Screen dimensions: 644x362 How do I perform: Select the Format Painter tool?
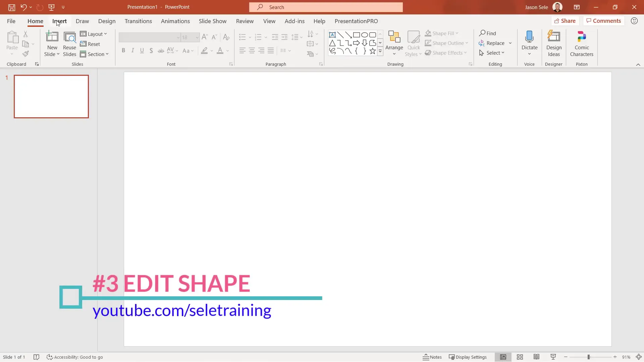click(25, 54)
